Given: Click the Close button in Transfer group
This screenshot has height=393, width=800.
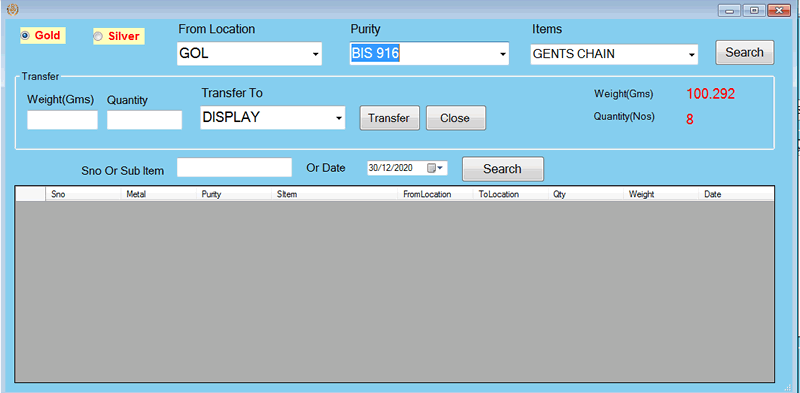Looking at the screenshot, I should 456,118.
